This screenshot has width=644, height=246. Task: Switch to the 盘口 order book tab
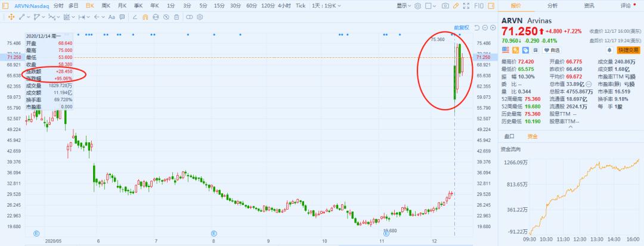coord(509,136)
